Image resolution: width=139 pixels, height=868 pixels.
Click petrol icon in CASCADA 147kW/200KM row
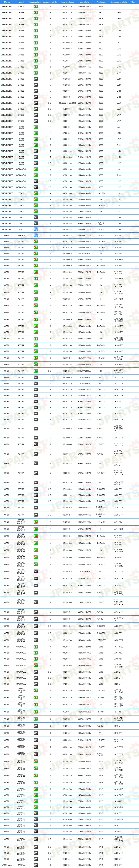point(36,666)
